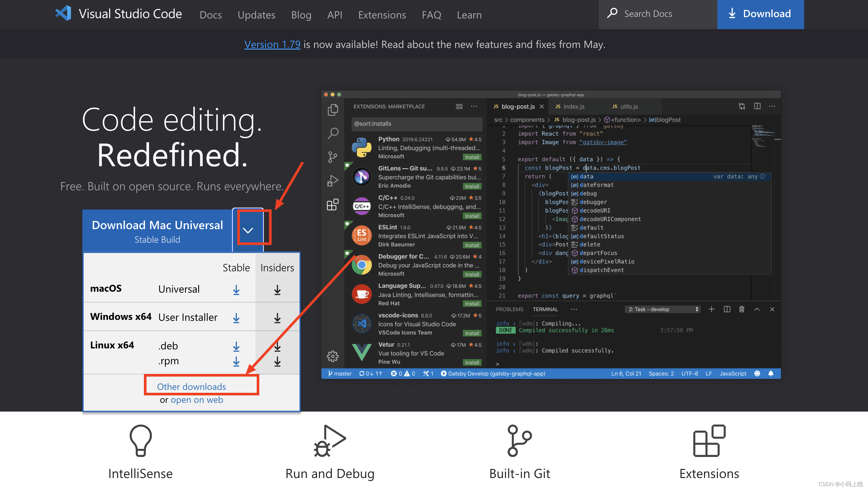Viewport: 868px width, 490px height.
Task: Download the Linux .deb Insiders build
Action: pyautogui.click(x=277, y=346)
